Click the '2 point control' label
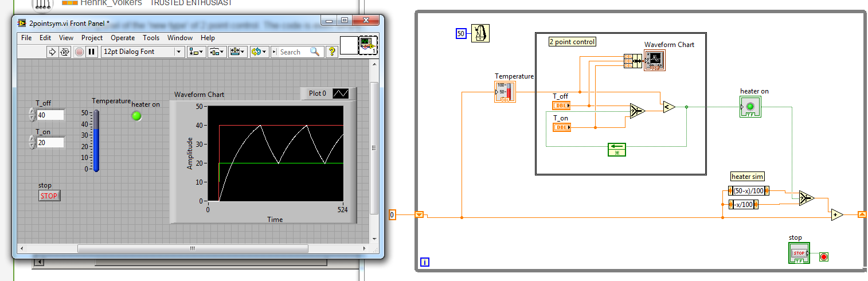This screenshot has width=868, height=281. point(572,42)
